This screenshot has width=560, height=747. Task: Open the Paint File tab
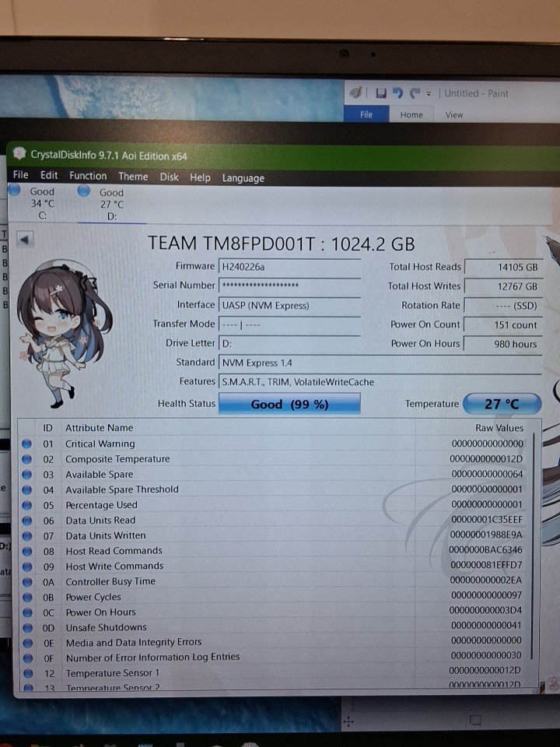coord(366,114)
